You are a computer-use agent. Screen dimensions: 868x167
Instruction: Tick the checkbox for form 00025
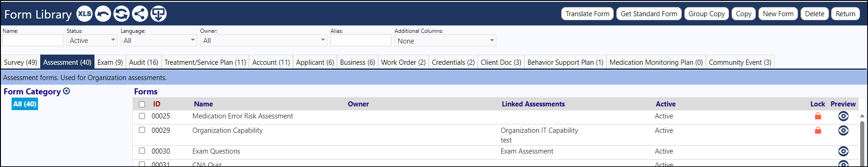pos(142,116)
